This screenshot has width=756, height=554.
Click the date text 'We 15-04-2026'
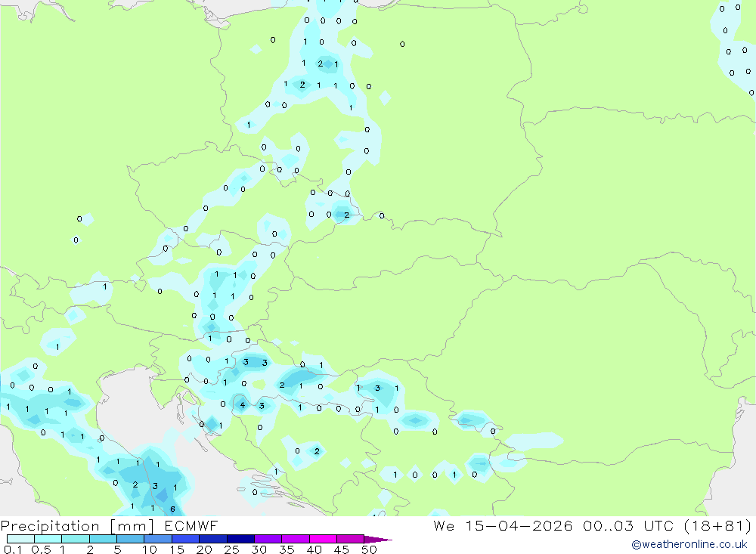503,525
